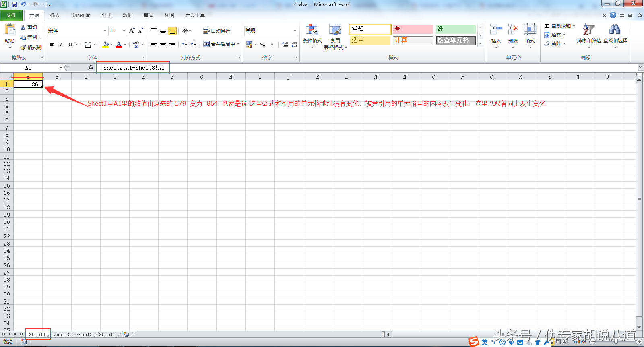Image resolution: width=644 pixels, height=347 pixels.
Task: Click the comma style icon
Action: (x=272, y=45)
